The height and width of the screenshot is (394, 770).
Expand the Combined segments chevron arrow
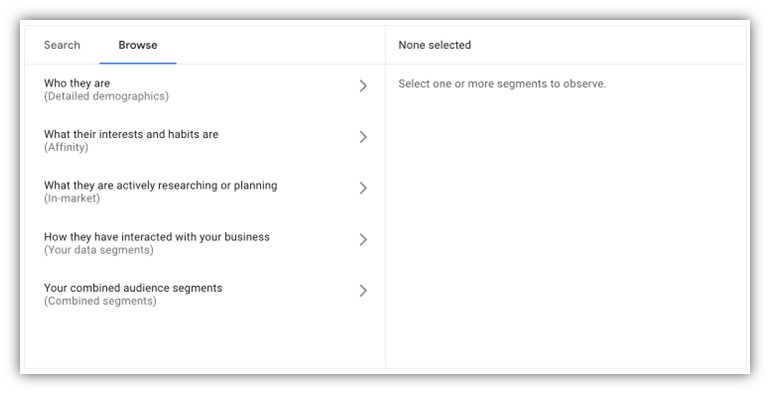coord(363,291)
